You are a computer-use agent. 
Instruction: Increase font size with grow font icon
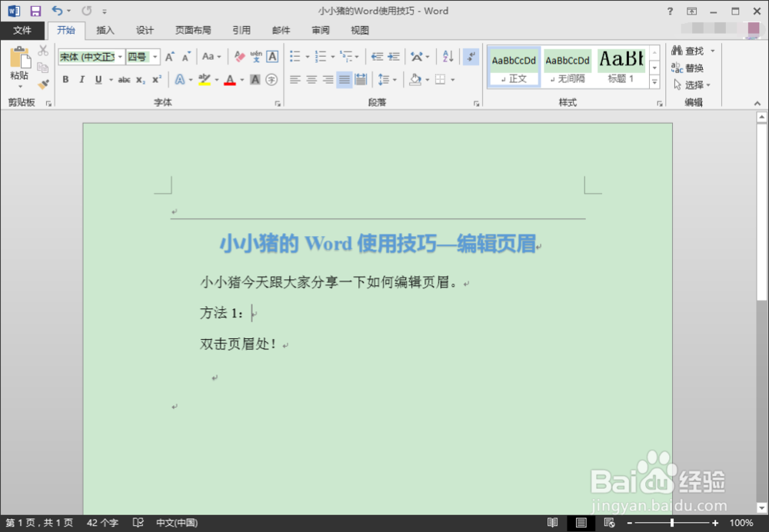point(170,57)
